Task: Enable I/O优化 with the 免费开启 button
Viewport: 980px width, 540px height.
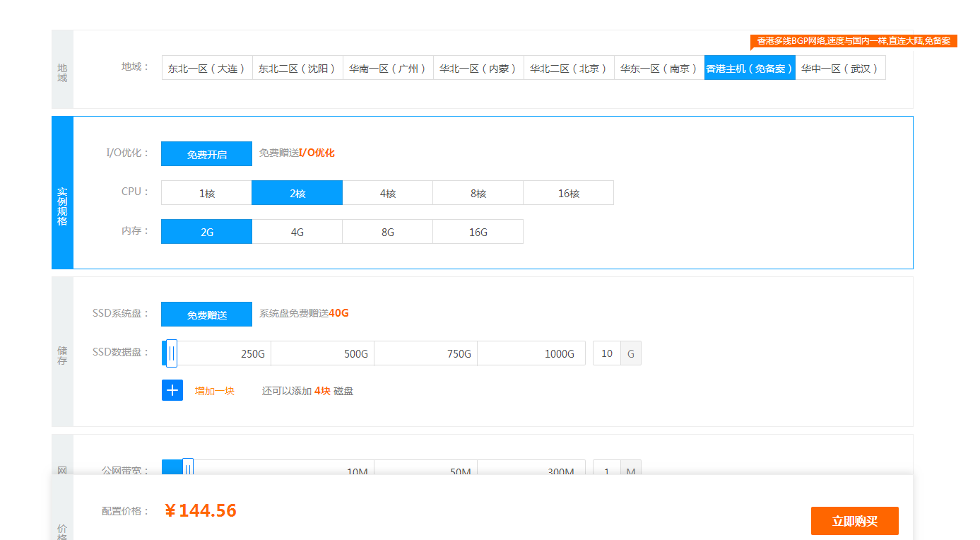Action: [x=206, y=153]
